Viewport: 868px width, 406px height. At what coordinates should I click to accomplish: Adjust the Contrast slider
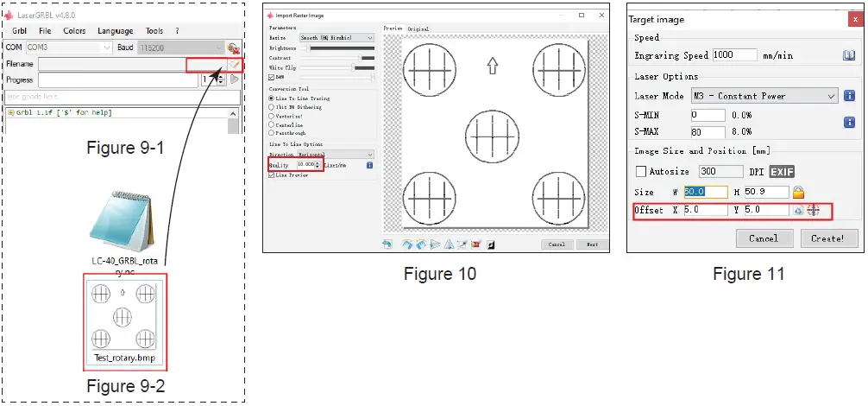coord(337,58)
